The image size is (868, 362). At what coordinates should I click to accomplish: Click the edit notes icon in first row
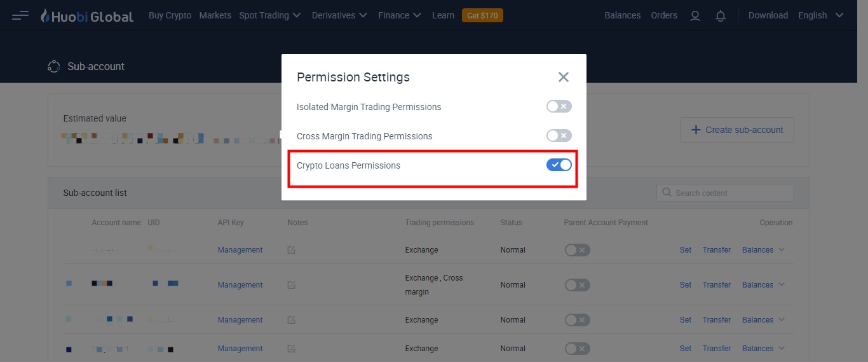tap(292, 250)
